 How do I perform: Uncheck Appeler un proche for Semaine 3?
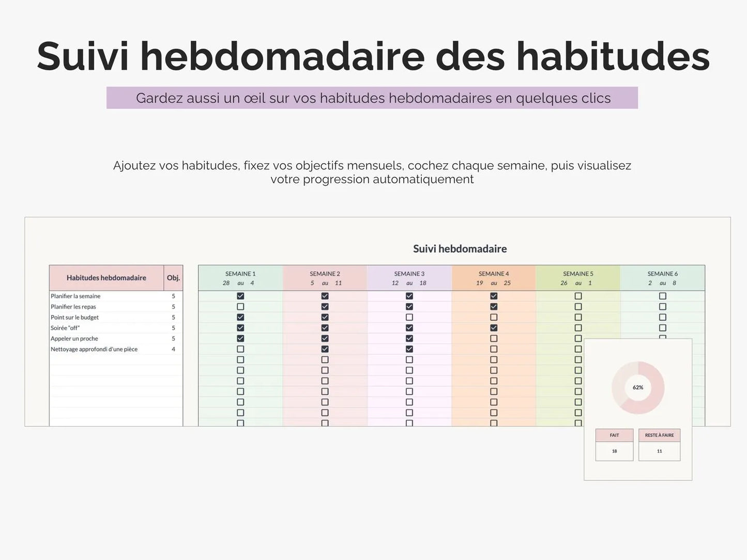pos(409,338)
